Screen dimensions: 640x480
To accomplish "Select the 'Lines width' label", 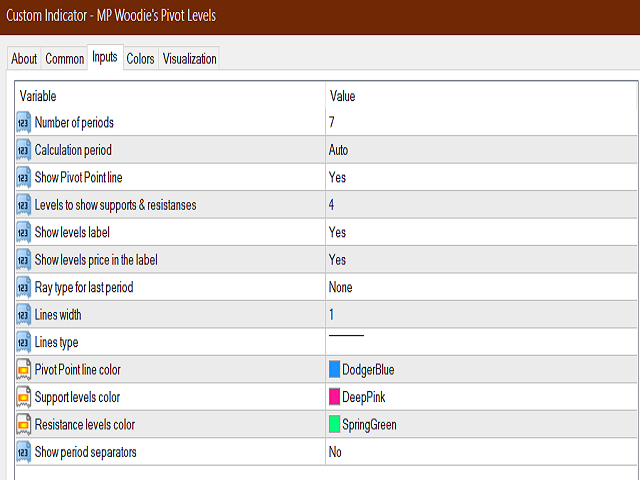I will click(x=58, y=315).
